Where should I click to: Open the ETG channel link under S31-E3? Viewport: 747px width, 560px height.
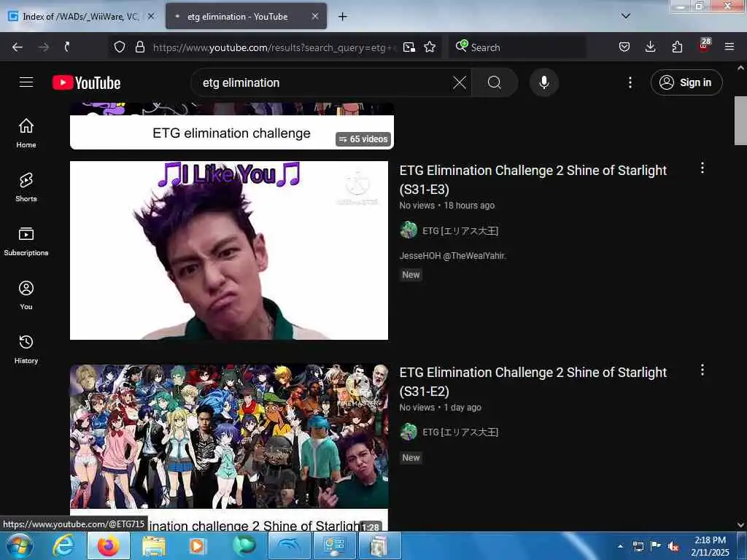pyautogui.click(x=460, y=231)
